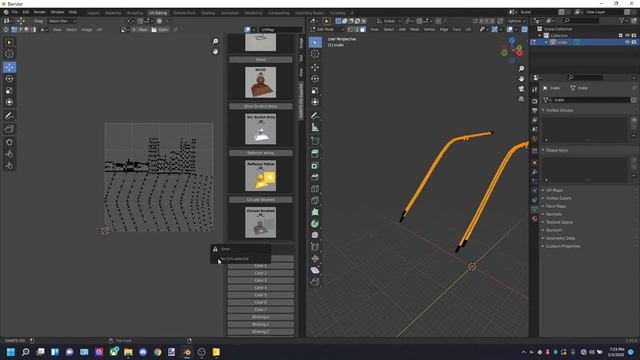Collapse the Vertex Groups panel

click(559, 110)
